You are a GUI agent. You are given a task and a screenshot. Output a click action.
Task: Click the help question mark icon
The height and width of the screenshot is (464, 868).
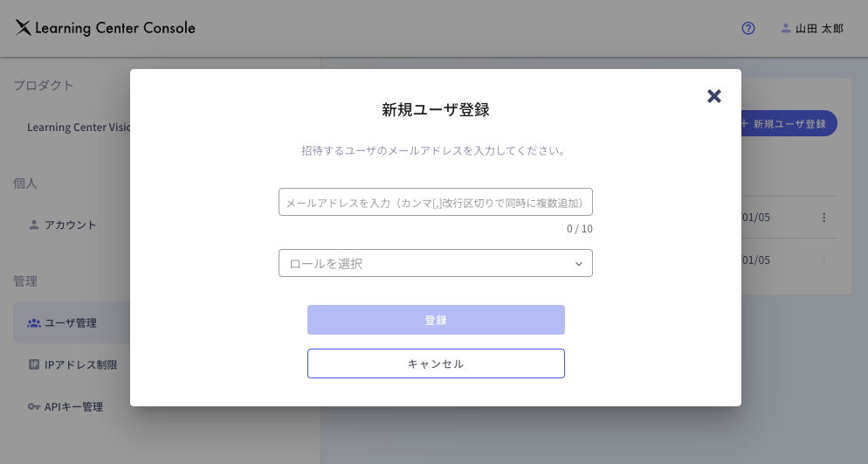point(748,28)
